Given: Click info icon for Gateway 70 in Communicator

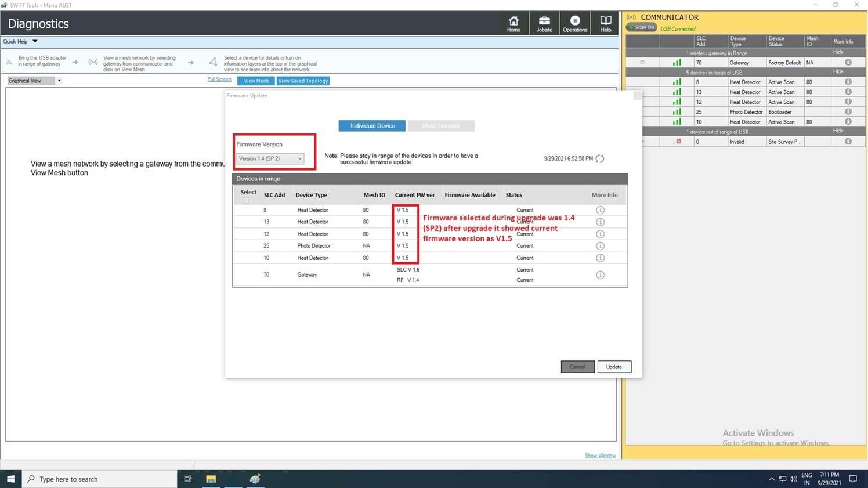Looking at the screenshot, I should click(848, 62).
